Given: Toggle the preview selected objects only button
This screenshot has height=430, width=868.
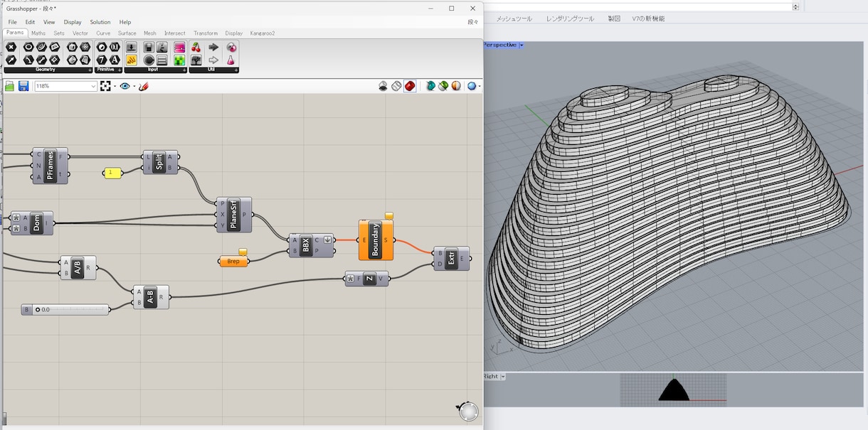Looking at the screenshot, I should pos(430,86).
